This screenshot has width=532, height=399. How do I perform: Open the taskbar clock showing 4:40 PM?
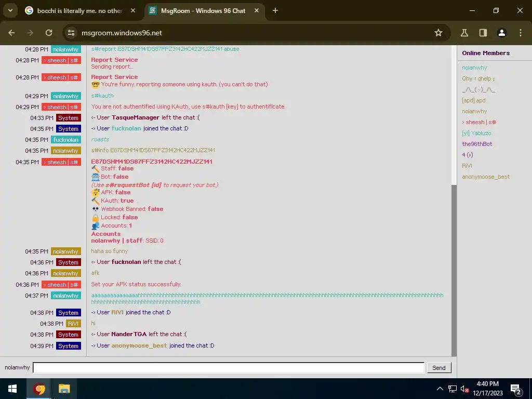pyautogui.click(x=487, y=389)
